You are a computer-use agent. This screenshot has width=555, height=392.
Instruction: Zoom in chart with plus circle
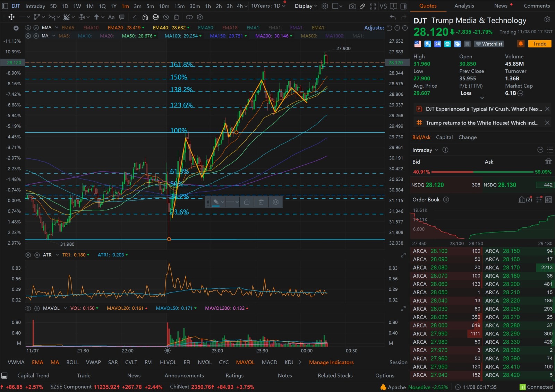404,28
